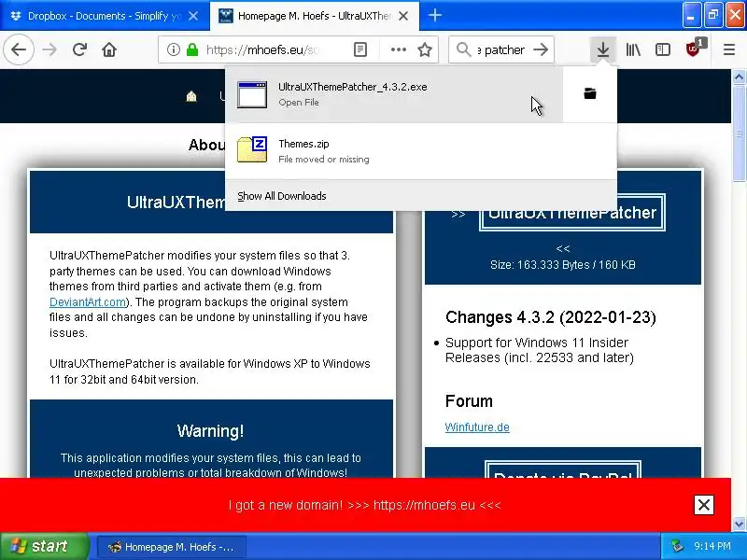This screenshot has height=560, width=747.
Task: Close the Homepage M. Hoefs tab
Action: tap(403, 16)
